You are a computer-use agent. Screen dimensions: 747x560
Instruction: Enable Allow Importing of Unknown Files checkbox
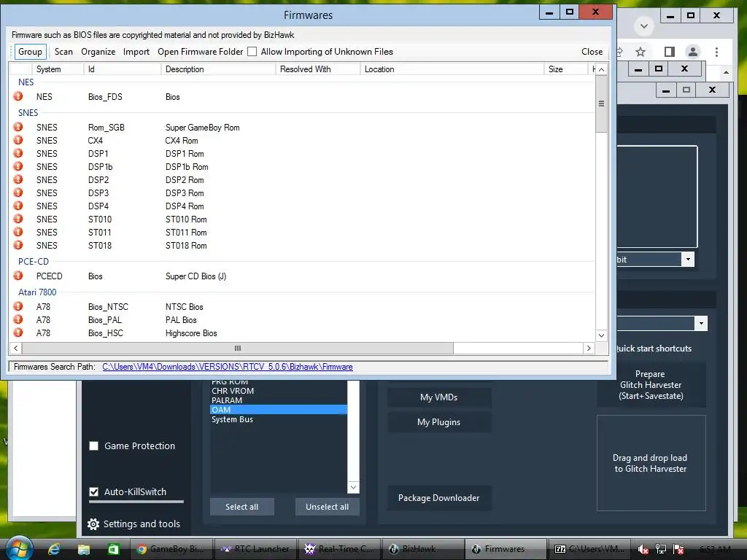tap(252, 52)
